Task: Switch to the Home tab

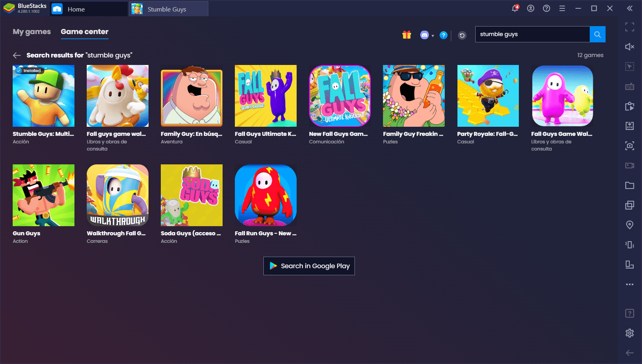Action: (88, 9)
